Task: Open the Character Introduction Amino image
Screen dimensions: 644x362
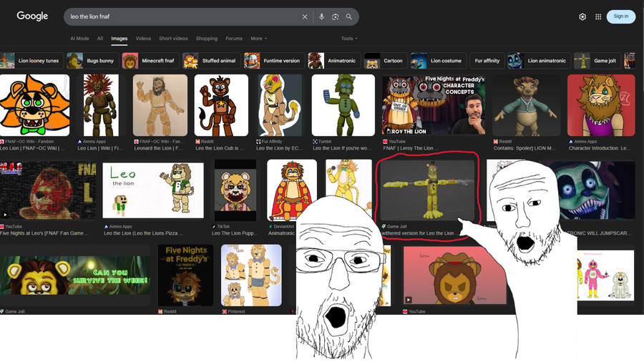Action: [601, 105]
